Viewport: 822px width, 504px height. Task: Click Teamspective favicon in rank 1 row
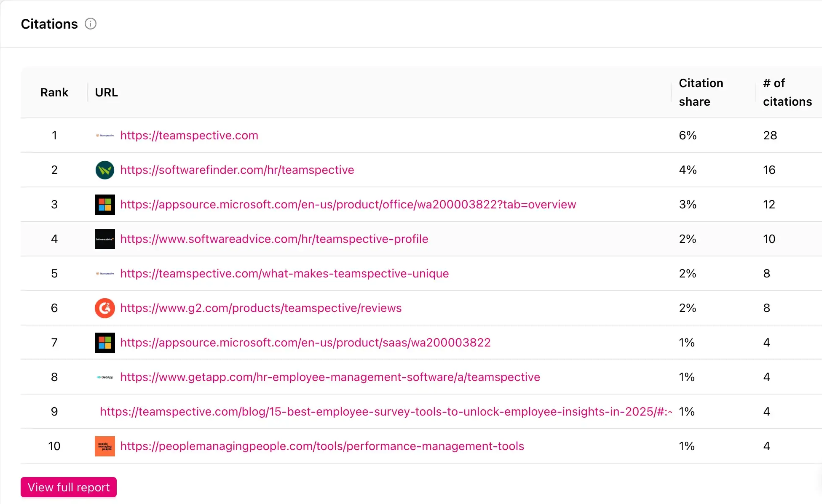click(x=105, y=136)
